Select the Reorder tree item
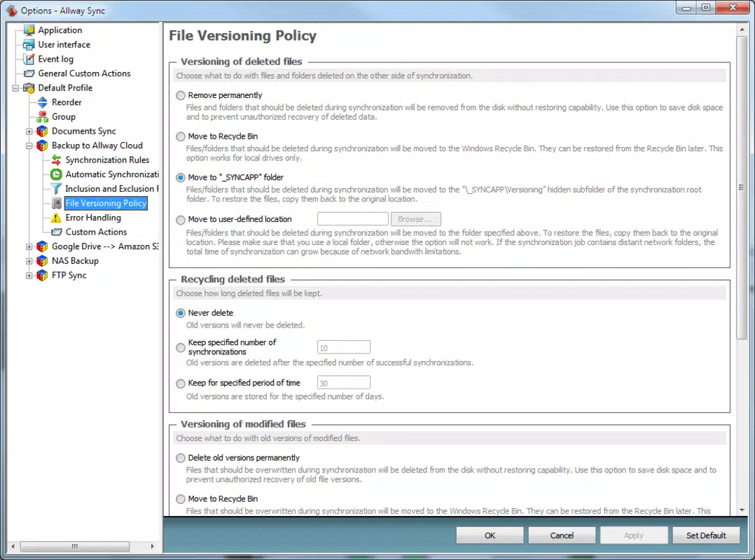This screenshot has height=560, width=755. (x=67, y=102)
